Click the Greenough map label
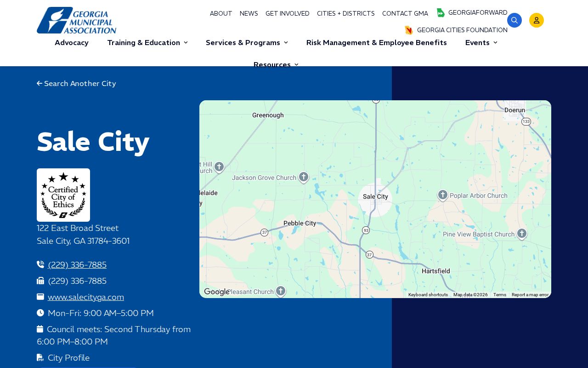 click(268, 115)
